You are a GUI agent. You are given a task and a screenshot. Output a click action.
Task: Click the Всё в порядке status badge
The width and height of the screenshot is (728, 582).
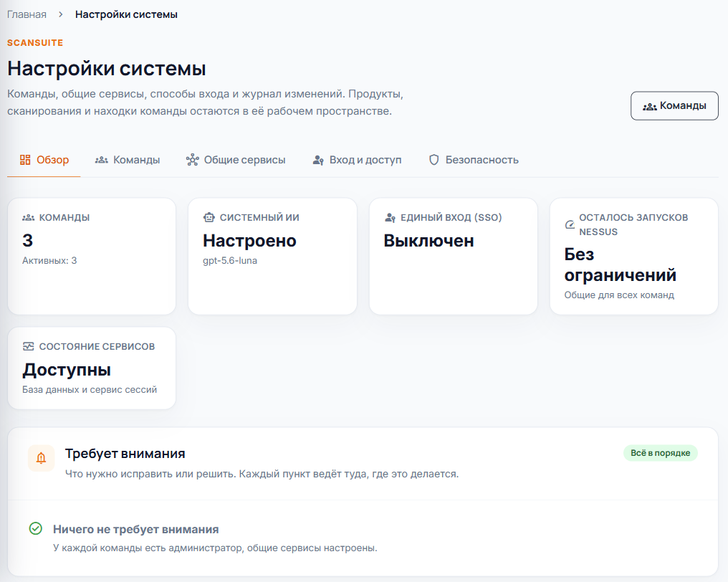pyautogui.click(x=660, y=453)
